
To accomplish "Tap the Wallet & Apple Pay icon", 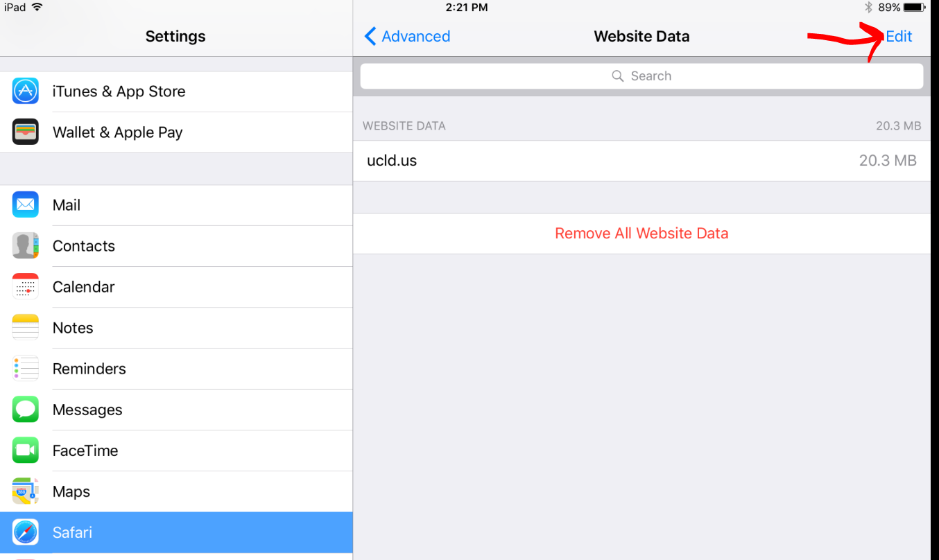I will coord(26,132).
